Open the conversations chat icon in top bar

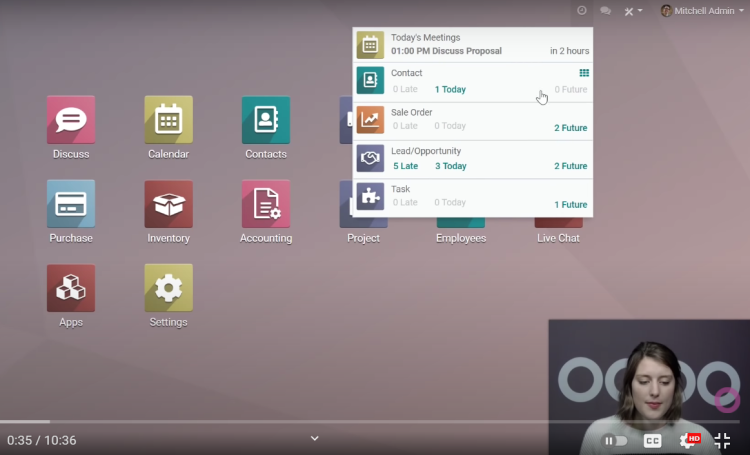606,11
